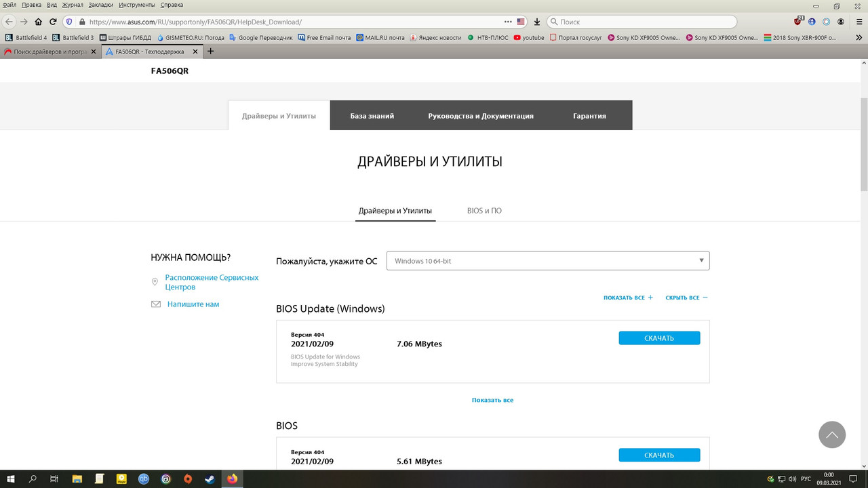Open Windows taskbar search
Viewport: 868px width, 488px height.
click(33, 479)
